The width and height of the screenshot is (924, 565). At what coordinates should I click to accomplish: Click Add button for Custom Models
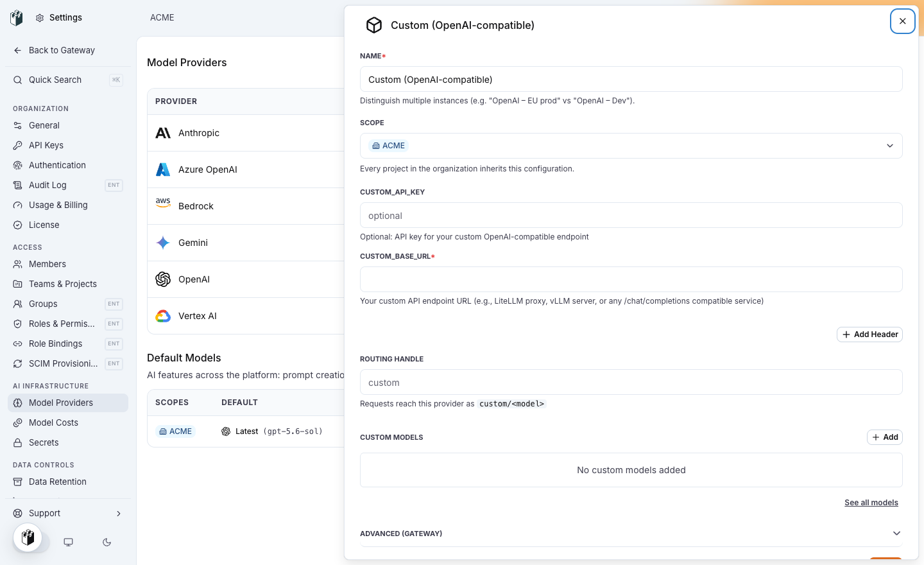pos(885,437)
